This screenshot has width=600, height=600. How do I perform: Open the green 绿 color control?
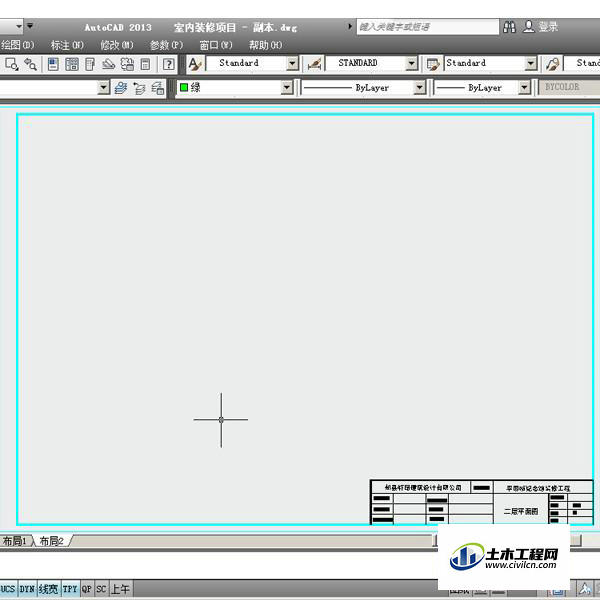(x=235, y=88)
